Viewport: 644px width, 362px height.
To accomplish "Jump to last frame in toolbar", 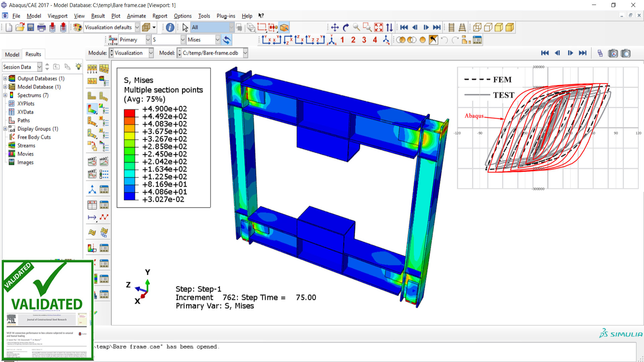I will [437, 27].
